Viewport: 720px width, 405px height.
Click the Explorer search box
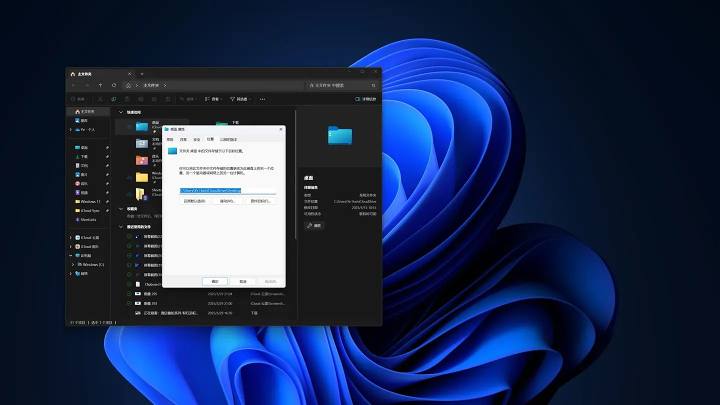[x=342, y=85]
